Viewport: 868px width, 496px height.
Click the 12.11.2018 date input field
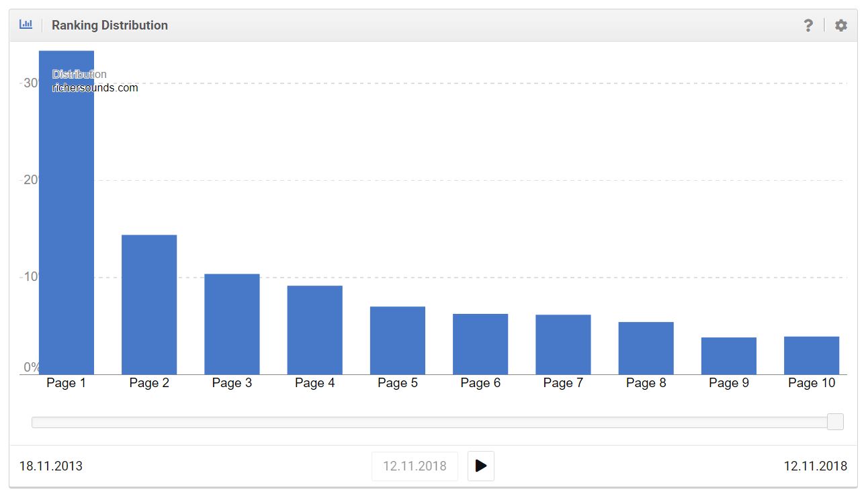[415, 466]
